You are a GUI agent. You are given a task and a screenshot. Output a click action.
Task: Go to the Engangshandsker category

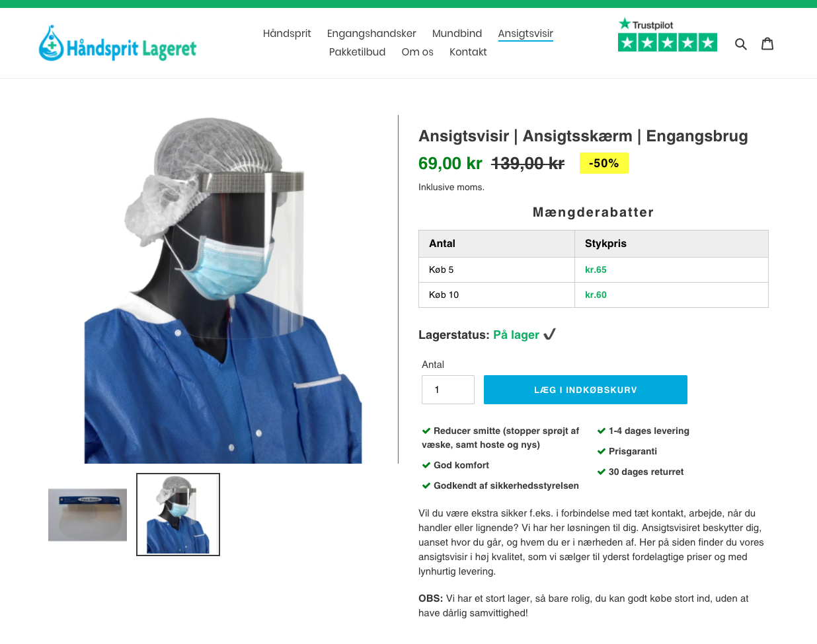(x=371, y=33)
